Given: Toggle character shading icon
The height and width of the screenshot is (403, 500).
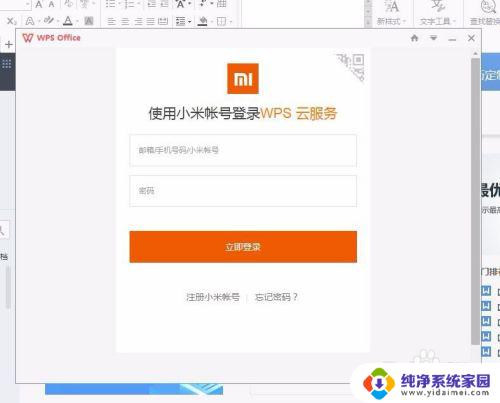Looking at the screenshot, I should click(89, 21).
